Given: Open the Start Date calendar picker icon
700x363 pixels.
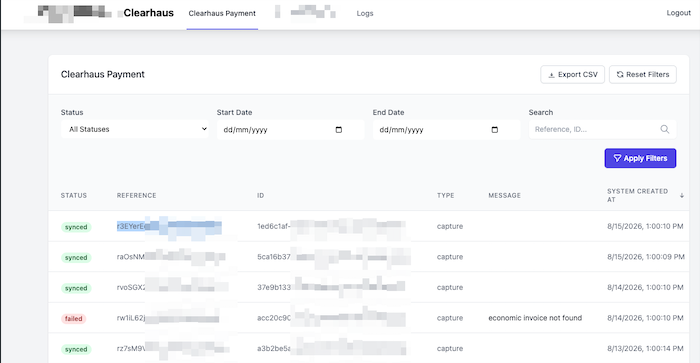Looking at the screenshot, I should click(339, 130).
